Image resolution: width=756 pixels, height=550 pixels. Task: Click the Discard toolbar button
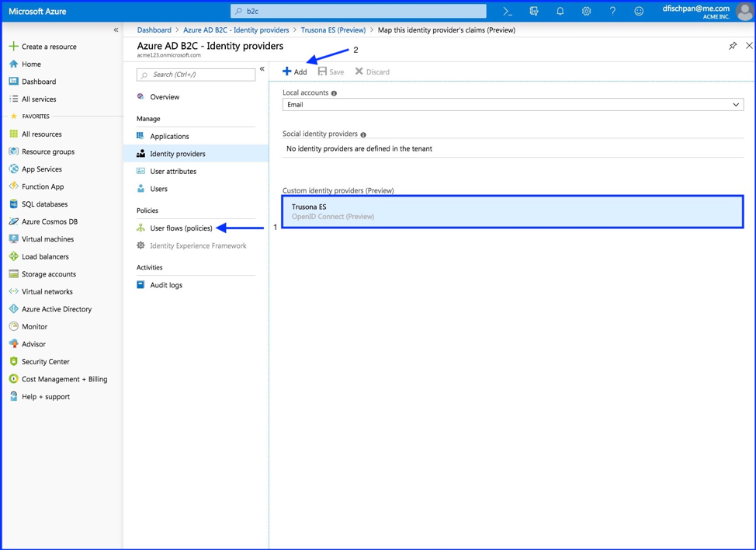click(x=373, y=71)
